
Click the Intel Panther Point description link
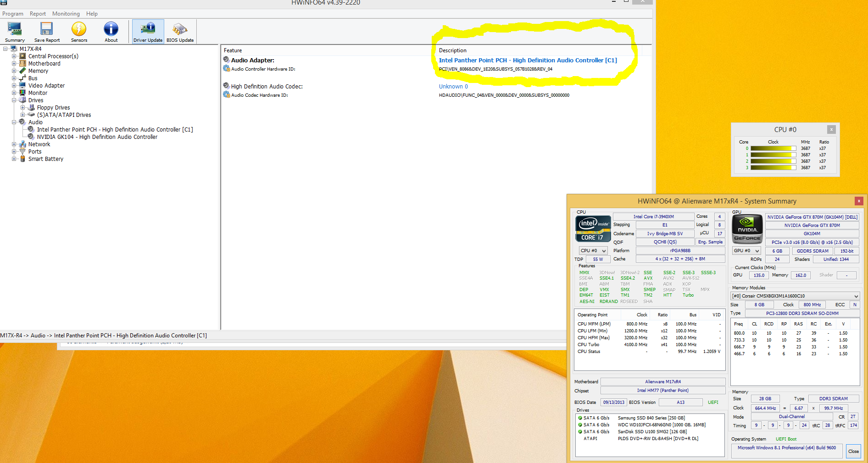528,61
